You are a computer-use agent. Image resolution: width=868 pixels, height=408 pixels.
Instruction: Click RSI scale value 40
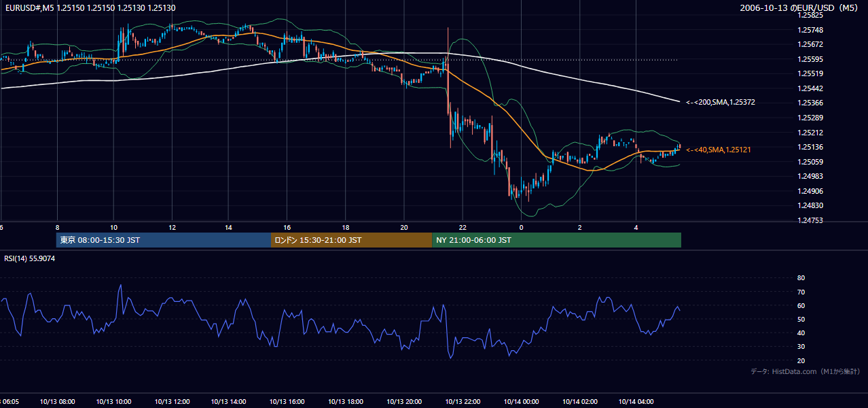[x=801, y=333]
